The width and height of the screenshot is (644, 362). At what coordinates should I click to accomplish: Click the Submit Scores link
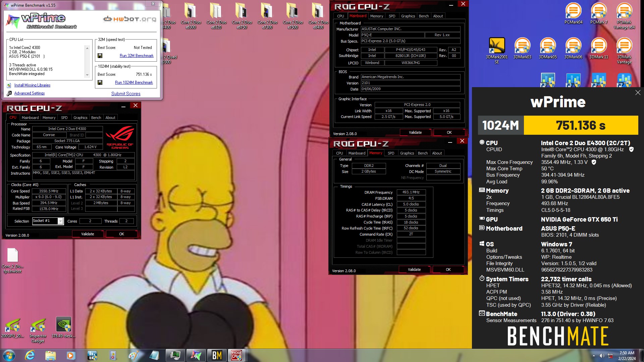pyautogui.click(x=126, y=94)
